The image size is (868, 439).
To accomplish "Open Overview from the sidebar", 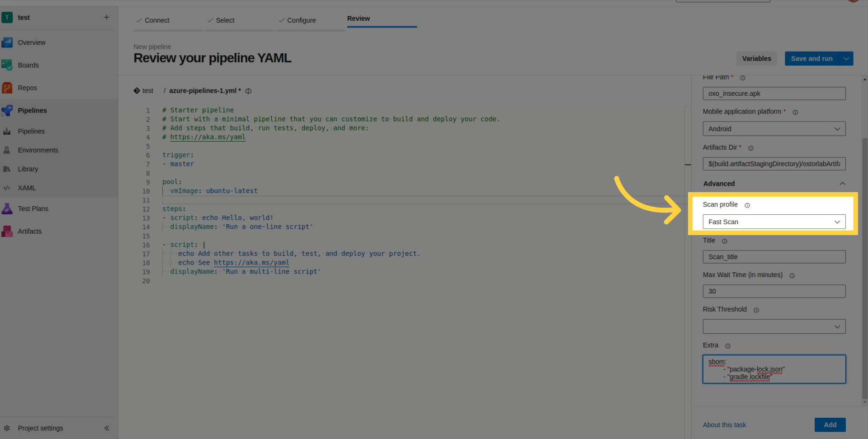I will point(31,42).
